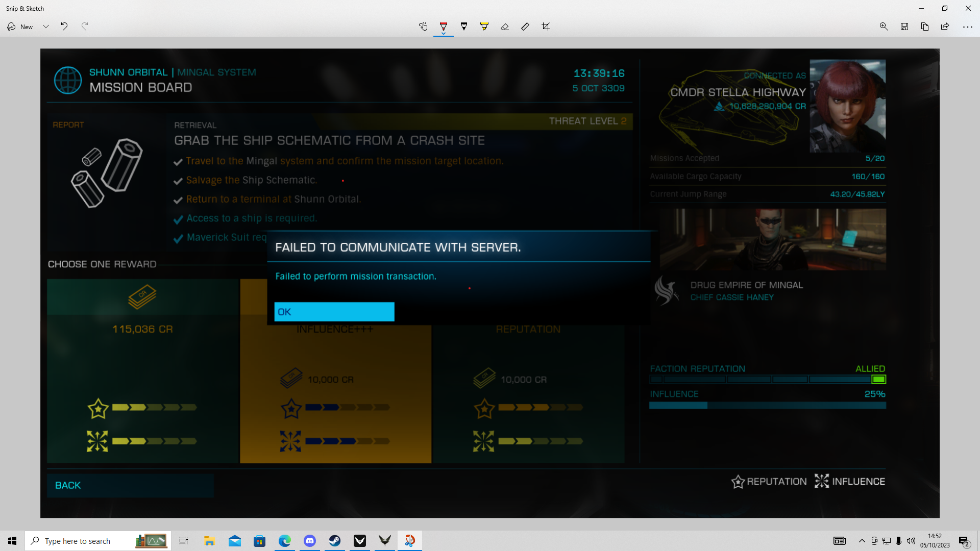Click the mission giver portrait image
This screenshot has height=551, width=980.
(773, 239)
